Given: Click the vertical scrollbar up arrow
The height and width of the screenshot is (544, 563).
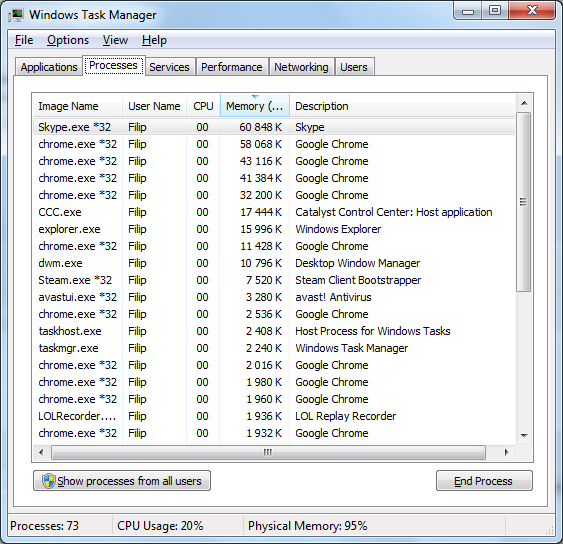Looking at the screenshot, I should click(x=524, y=103).
